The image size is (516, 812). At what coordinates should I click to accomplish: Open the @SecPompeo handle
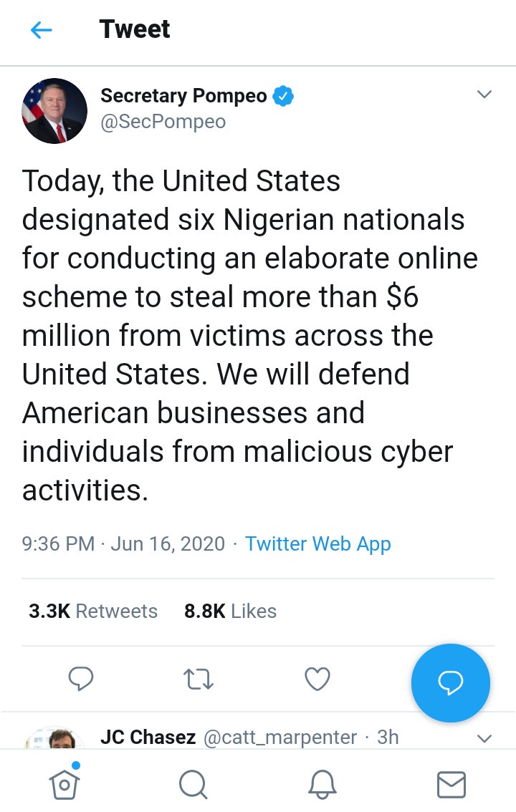163,122
